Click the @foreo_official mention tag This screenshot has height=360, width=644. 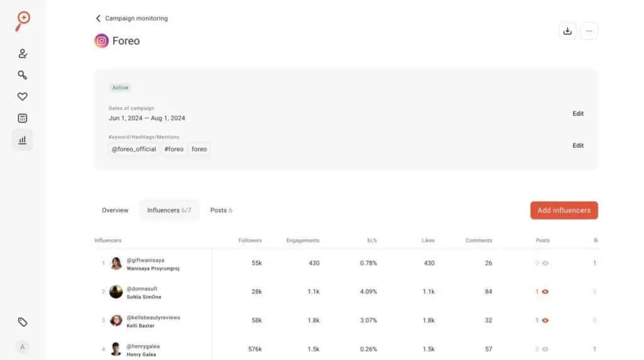click(134, 150)
